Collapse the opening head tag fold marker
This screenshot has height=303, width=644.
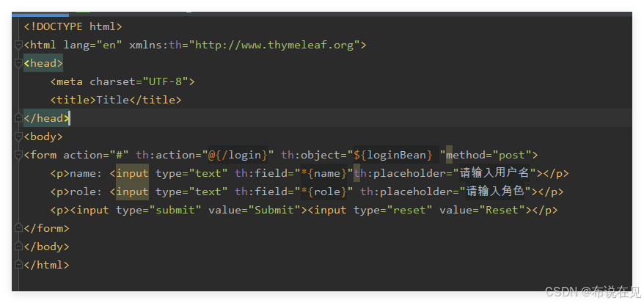coord(18,63)
